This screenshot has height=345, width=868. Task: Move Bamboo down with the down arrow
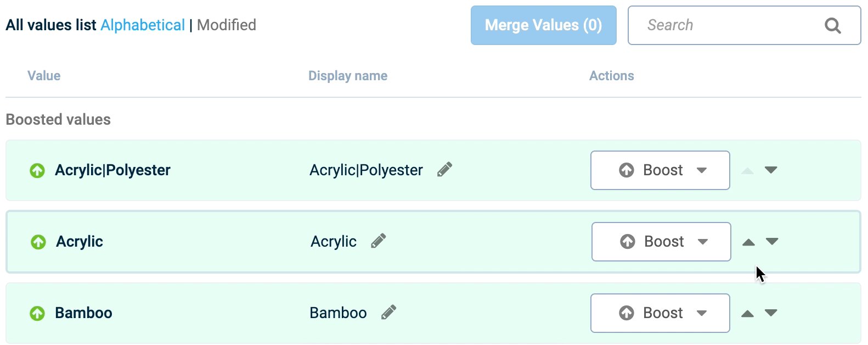(771, 313)
